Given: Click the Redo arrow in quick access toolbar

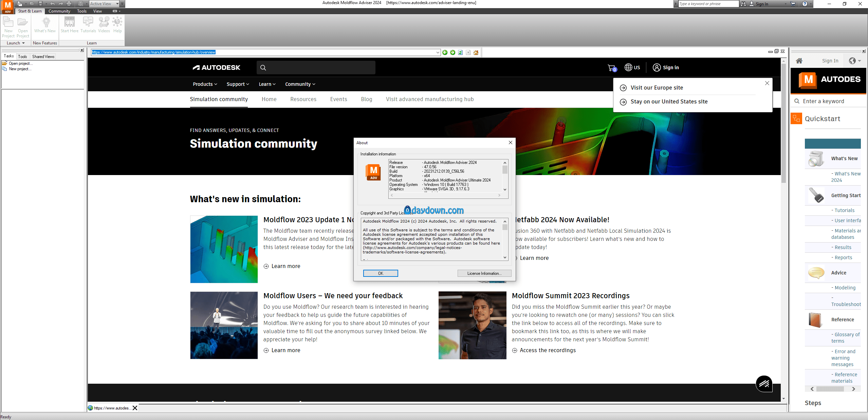Looking at the screenshot, I should [61, 4].
